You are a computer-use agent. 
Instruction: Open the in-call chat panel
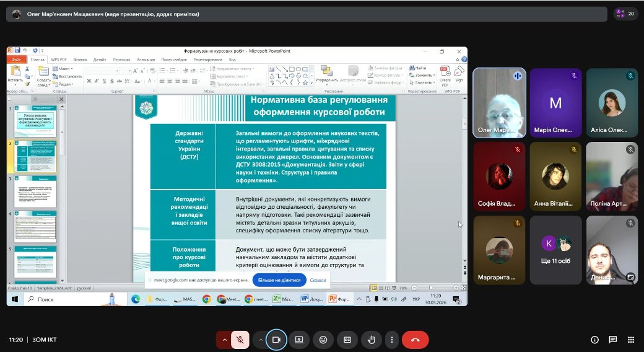(612, 340)
